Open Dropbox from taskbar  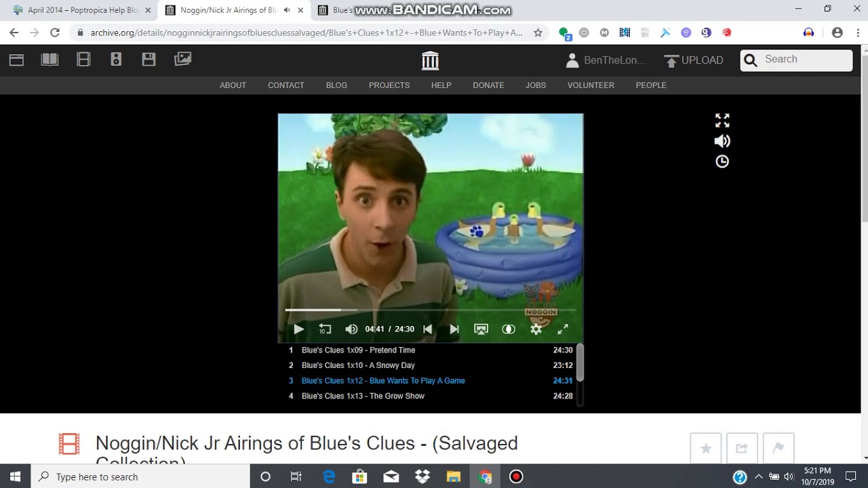click(x=422, y=476)
